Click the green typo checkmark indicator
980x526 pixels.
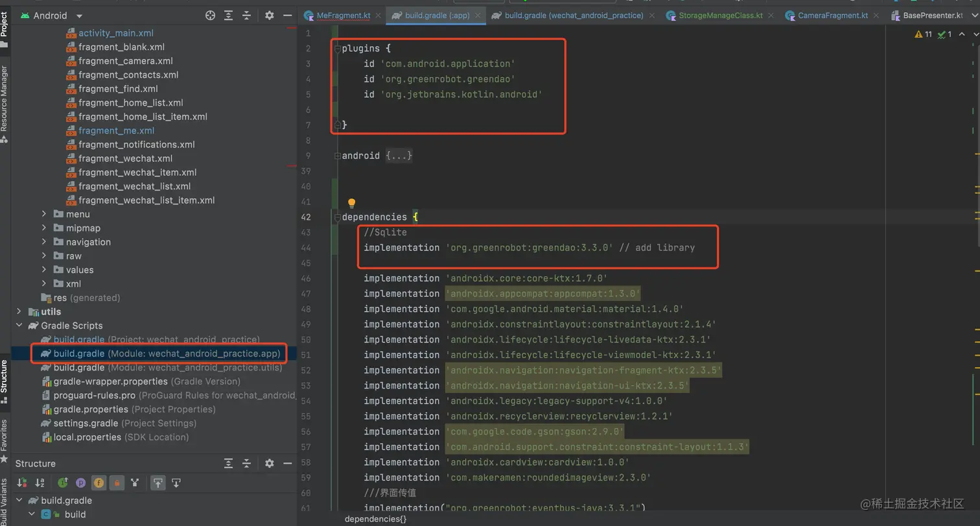point(945,34)
